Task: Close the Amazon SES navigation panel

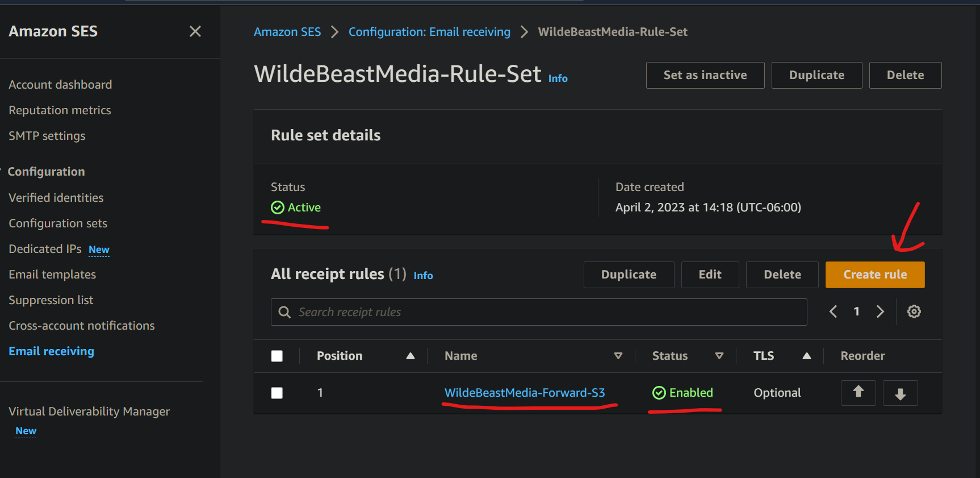Action: click(195, 31)
